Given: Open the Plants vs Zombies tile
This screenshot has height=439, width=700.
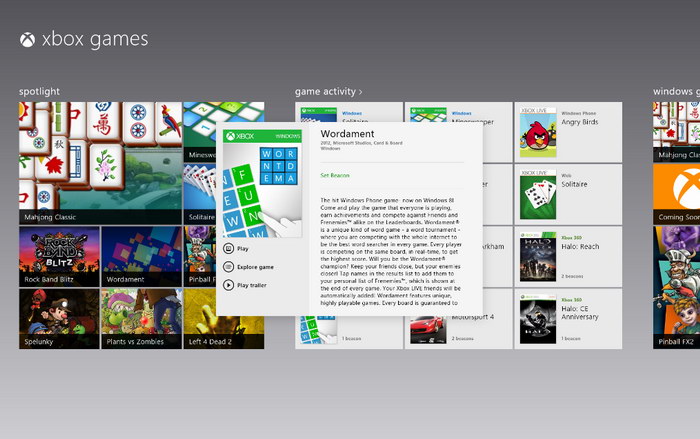Looking at the screenshot, I should click(142, 318).
